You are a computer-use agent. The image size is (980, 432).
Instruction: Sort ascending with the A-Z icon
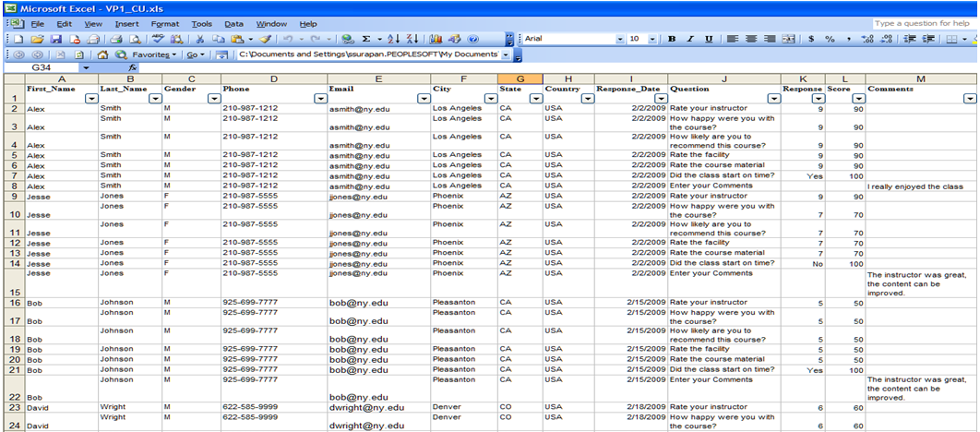(x=394, y=39)
